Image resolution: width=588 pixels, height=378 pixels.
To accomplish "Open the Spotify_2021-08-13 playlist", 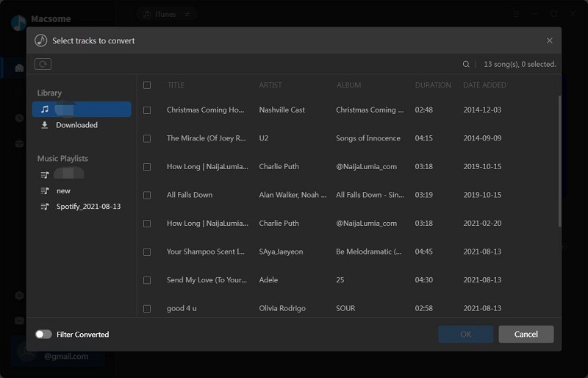I will (x=82, y=207).
